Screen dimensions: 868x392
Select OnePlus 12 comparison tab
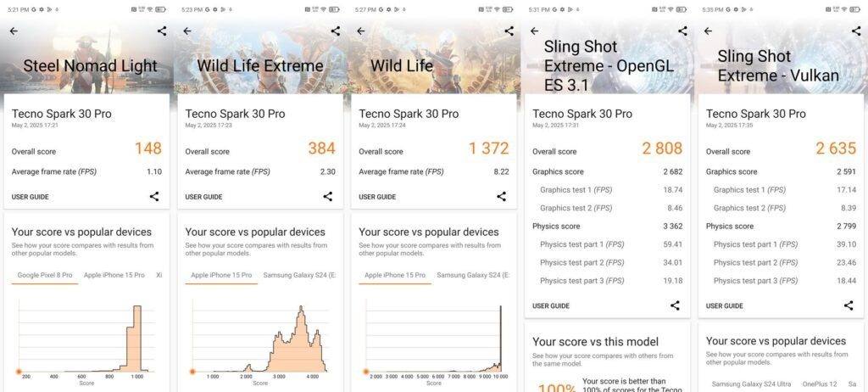coord(820,384)
